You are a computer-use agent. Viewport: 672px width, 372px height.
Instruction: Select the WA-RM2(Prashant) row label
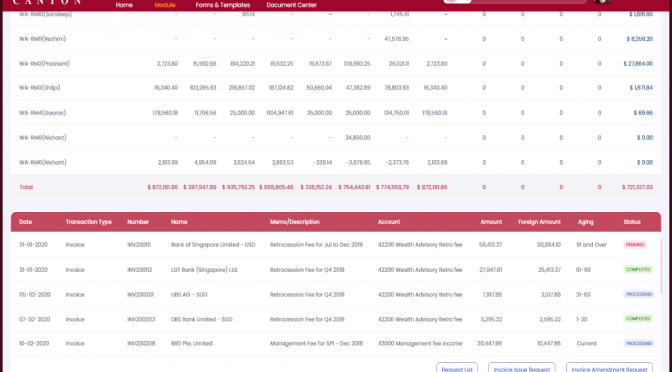click(44, 64)
